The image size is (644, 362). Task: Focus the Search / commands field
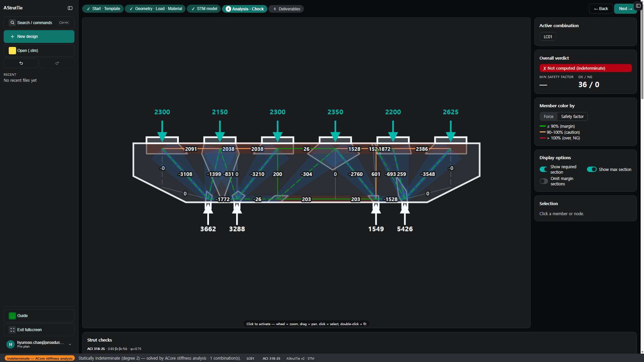pyautogui.click(x=39, y=23)
